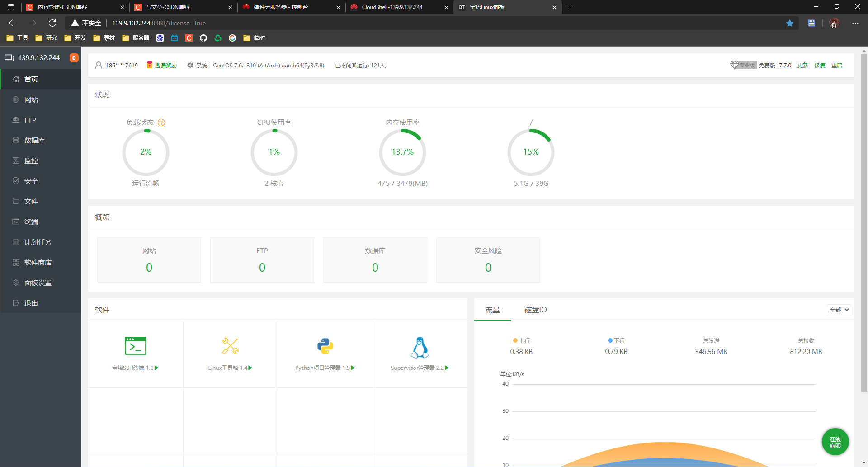The image size is (868, 467).
Task: Open the Python项目管理器 icon
Action: pos(325,346)
